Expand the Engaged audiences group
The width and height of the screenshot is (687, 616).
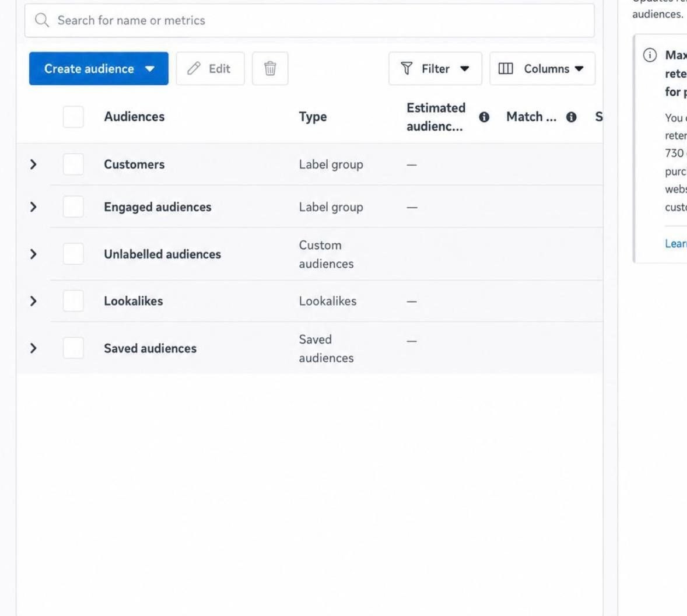pyautogui.click(x=33, y=207)
